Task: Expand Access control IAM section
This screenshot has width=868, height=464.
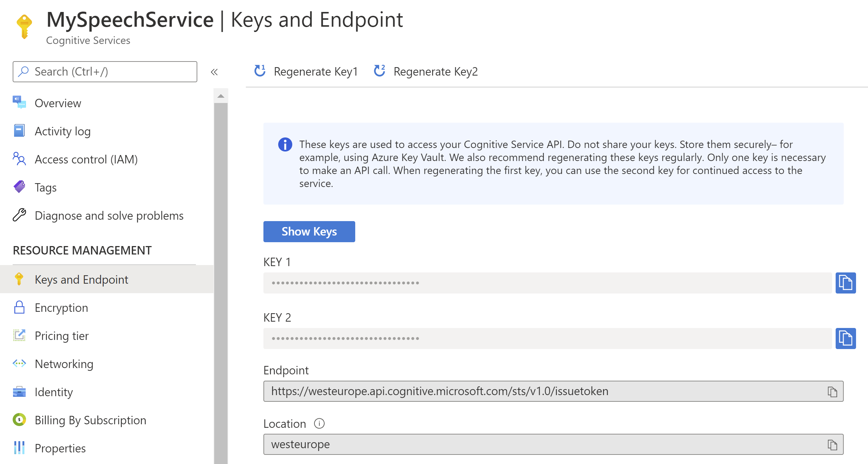Action: [87, 159]
